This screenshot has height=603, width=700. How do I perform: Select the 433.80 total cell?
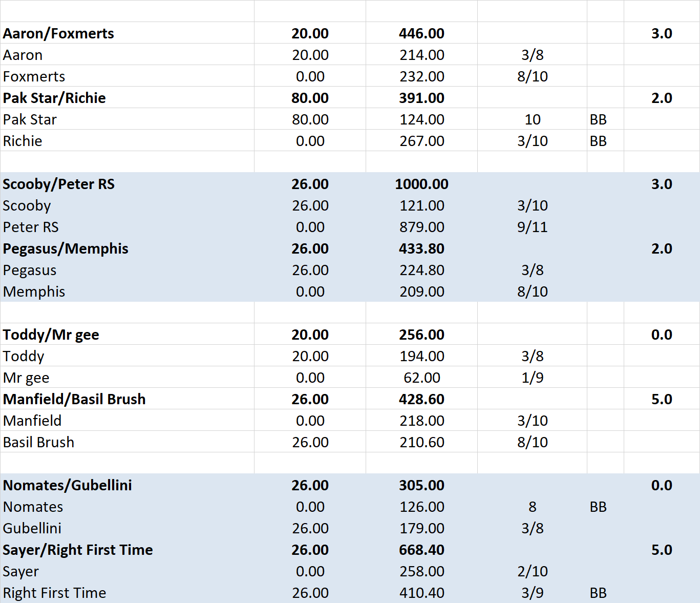(x=421, y=248)
